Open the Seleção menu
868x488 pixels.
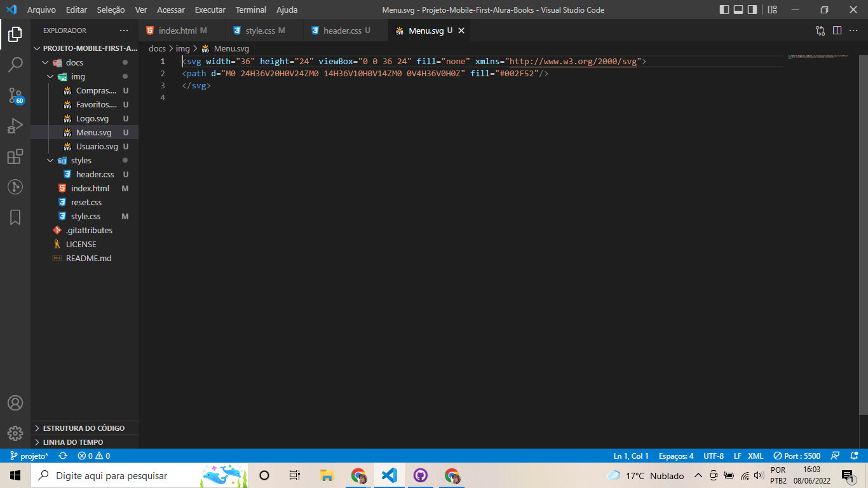click(x=111, y=10)
